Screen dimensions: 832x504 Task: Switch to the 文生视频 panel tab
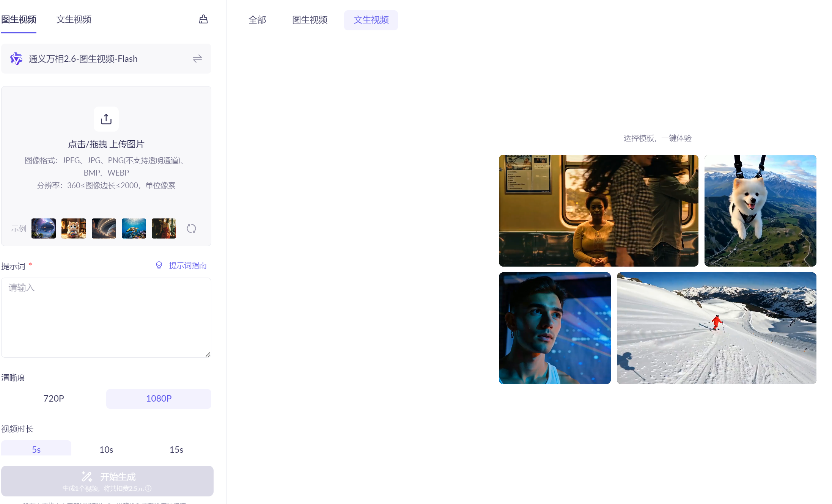coord(74,19)
